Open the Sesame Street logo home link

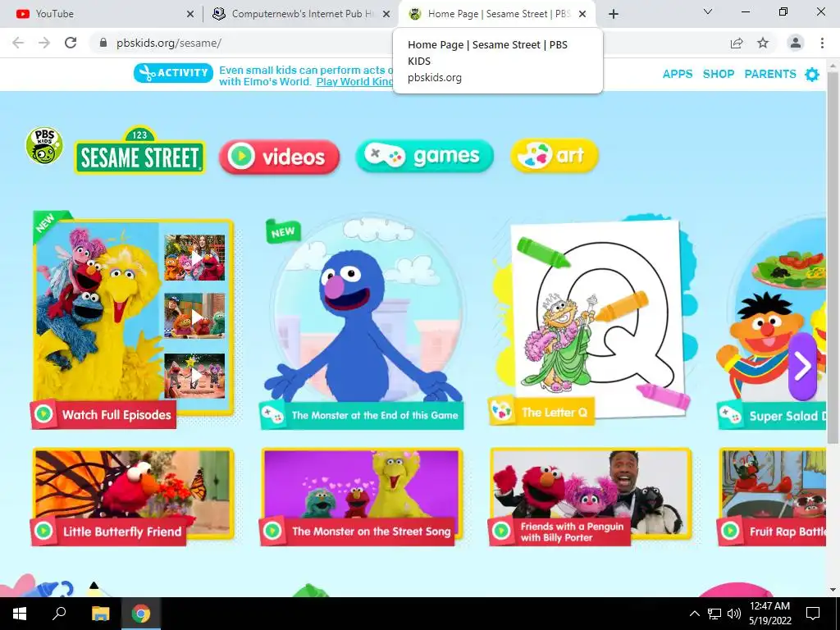click(x=139, y=151)
